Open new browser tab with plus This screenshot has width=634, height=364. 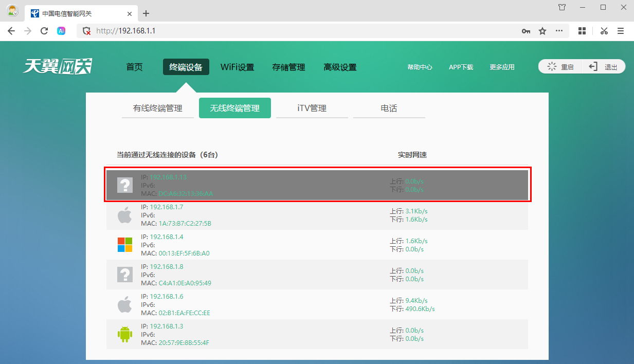[146, 13]
